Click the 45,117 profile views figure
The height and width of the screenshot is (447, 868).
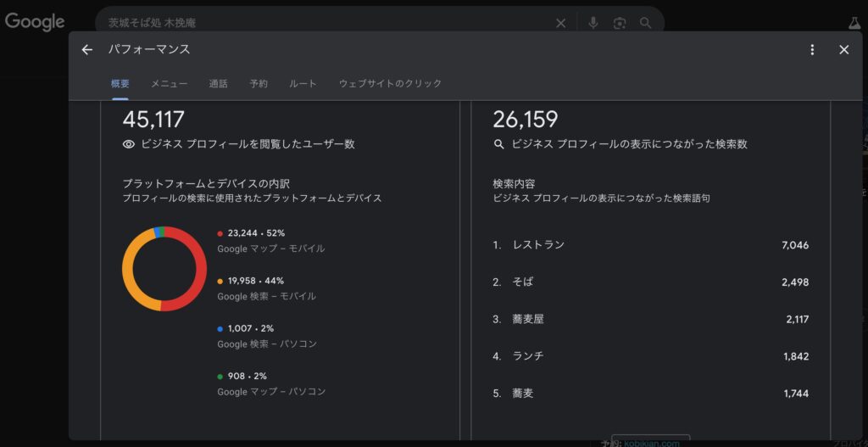pyautogui.click(x=153, y=120)
